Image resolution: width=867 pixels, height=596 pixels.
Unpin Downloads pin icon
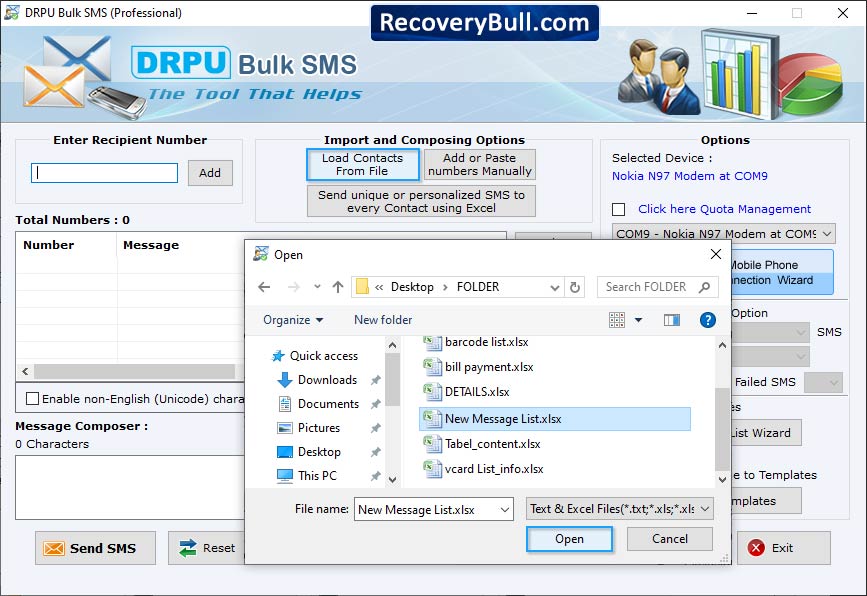click(x=375, y=380)
